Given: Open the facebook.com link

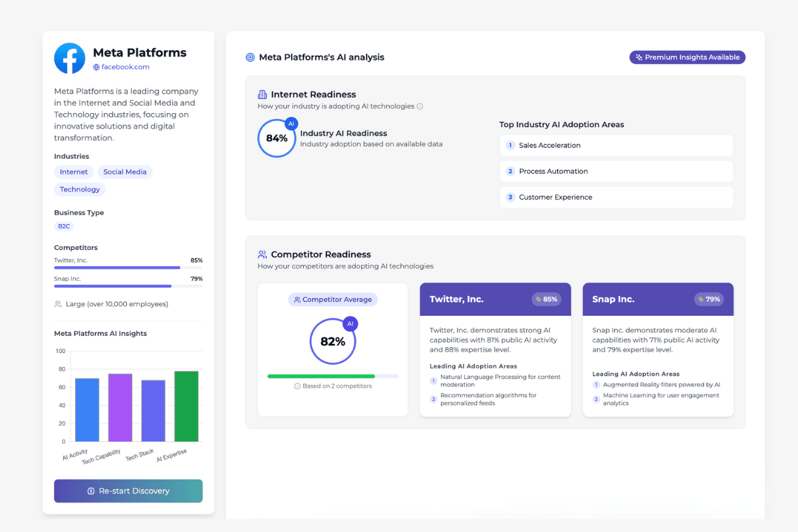Looking at the screenshot, I should (x=125, y=67).
